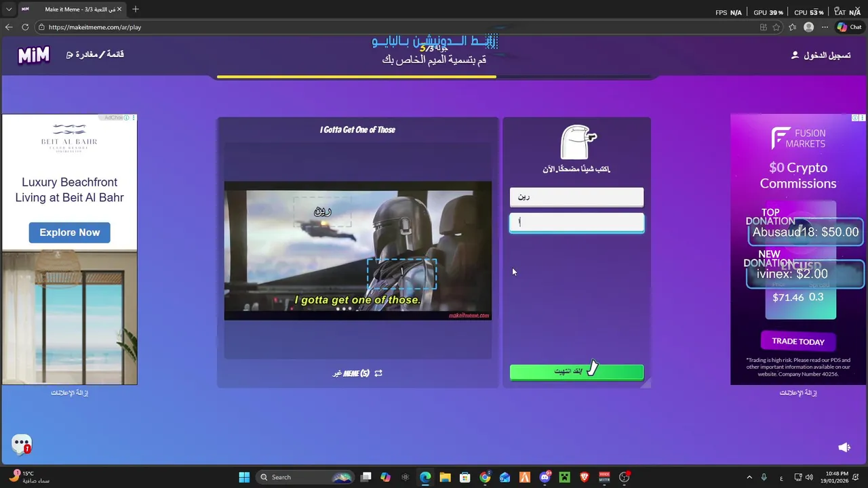The height and width of the screenshot is (488, 868).
Task: Open the sign-in link تسجيل الدخول
Action: 821,55
